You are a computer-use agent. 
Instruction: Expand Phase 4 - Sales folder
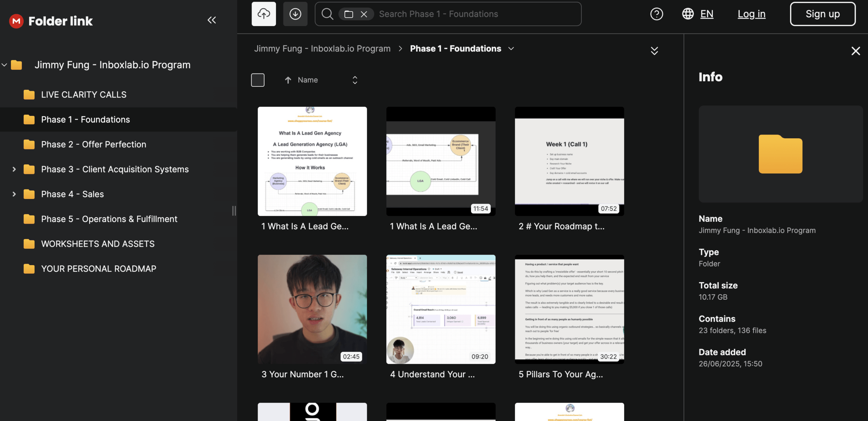click(x=14, y=194)
